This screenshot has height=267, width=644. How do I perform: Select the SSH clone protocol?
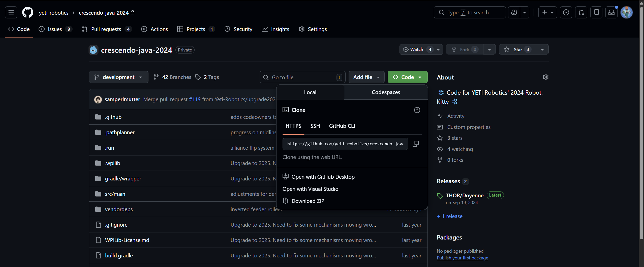tap(315, 126)
